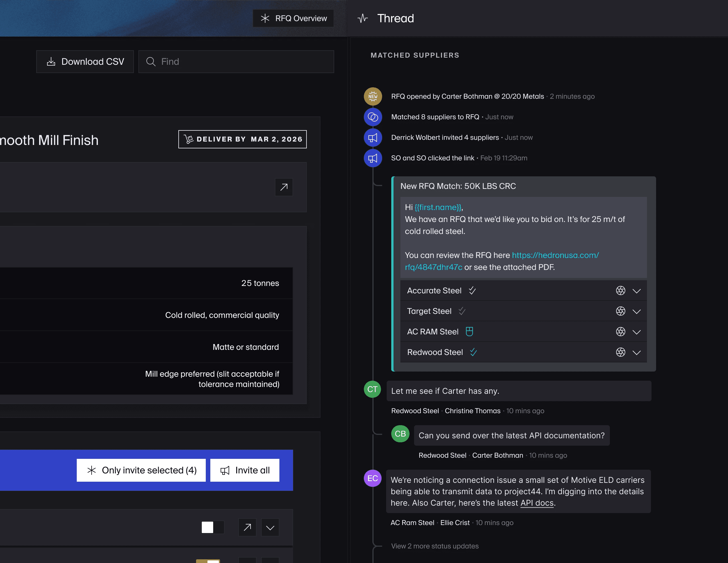
Task: Click the mouse icon next to AC RAM Steel
Action: click(469, 332)
